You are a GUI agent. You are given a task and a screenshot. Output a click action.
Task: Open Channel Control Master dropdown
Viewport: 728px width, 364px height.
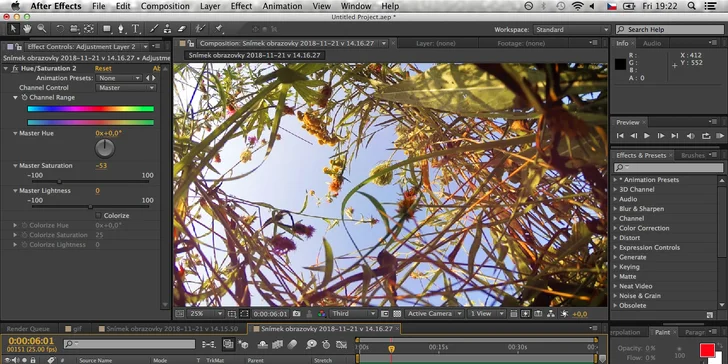click(x=125, y=88)
